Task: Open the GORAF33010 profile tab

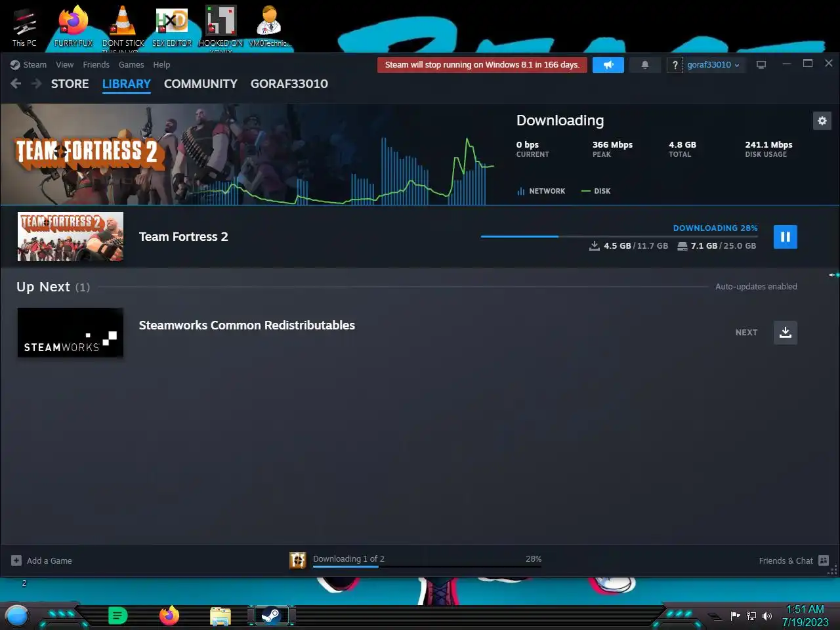Action: click(289, 84)
